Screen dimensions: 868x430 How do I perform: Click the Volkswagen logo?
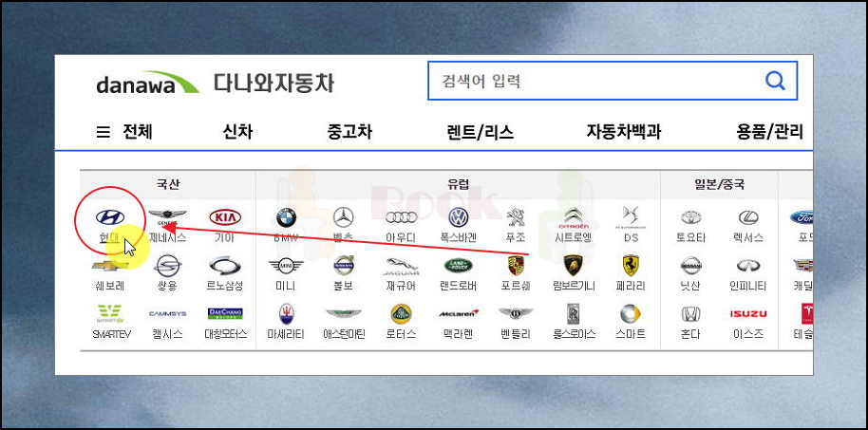[459, 217]
